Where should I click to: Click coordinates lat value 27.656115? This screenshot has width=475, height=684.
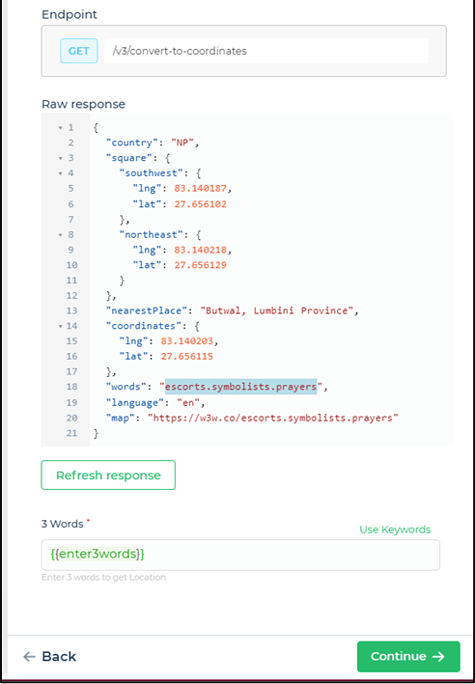tap(187, 356)
